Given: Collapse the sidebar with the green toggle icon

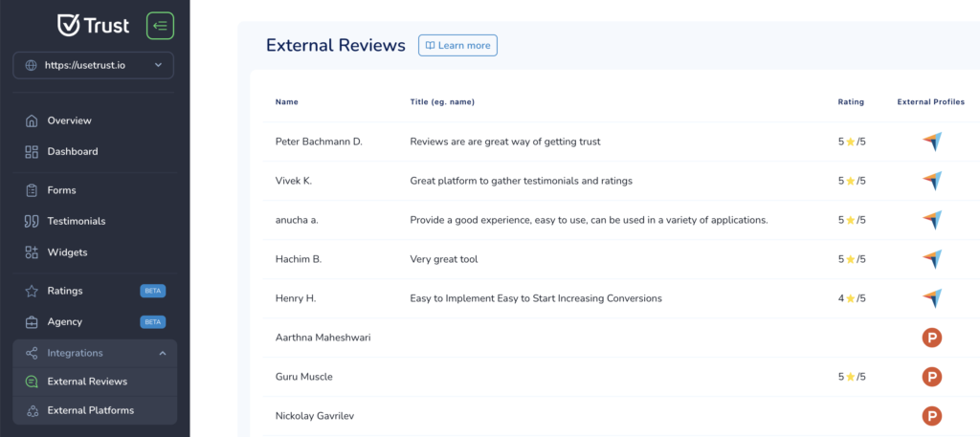Looking at the screenshot, I should pos(160,26).
